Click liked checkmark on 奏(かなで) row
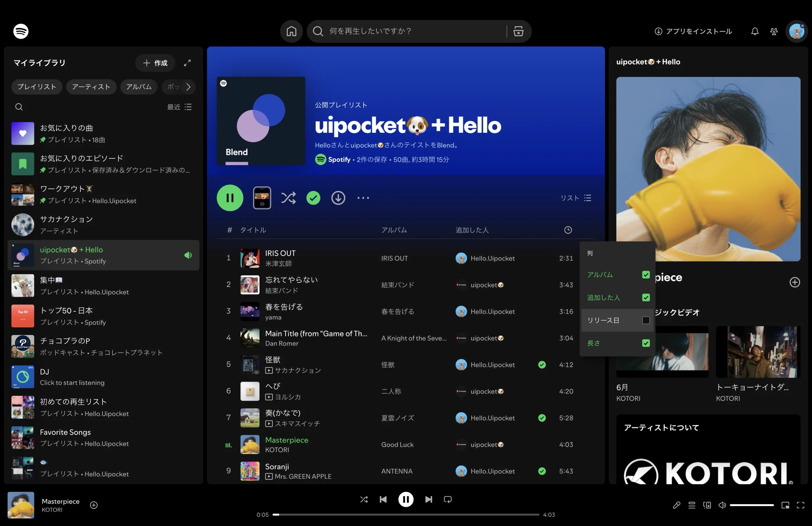This screenshot has width=812, height=526. coord(542,418)
